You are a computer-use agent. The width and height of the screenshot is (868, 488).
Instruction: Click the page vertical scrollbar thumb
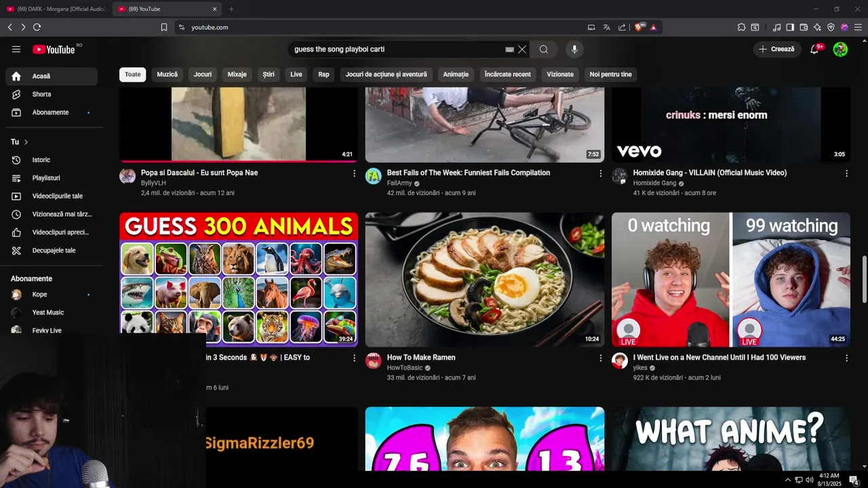pyautogui.click(x=864, y=280)
